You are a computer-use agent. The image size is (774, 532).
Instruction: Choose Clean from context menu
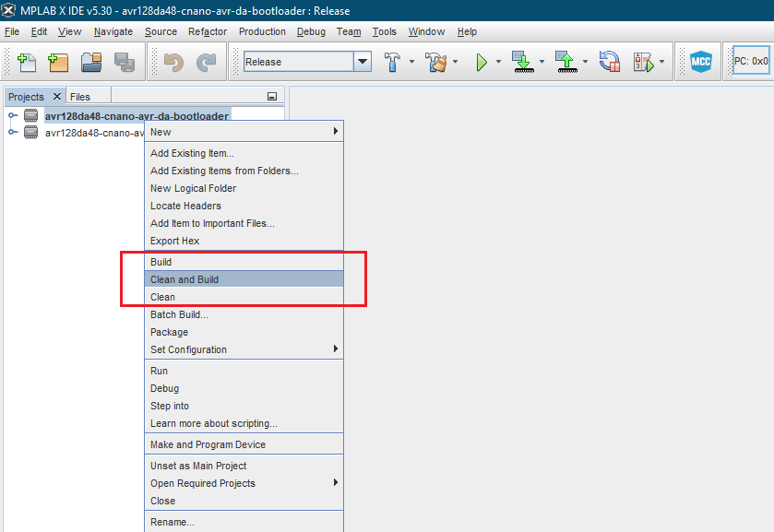click(244, 297)
